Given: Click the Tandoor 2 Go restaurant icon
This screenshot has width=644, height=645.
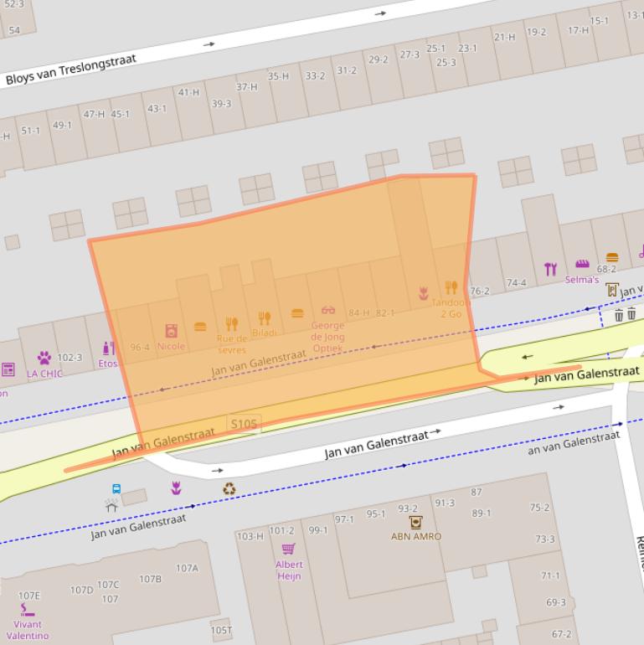Looking at the screenshot, I should point(451,287).
